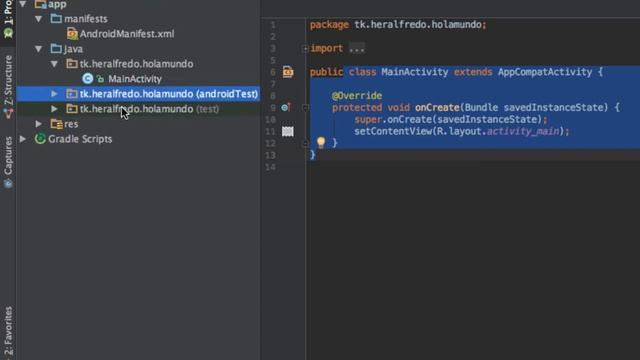Select the app module label
640x360 pixels.
(57, 4)
